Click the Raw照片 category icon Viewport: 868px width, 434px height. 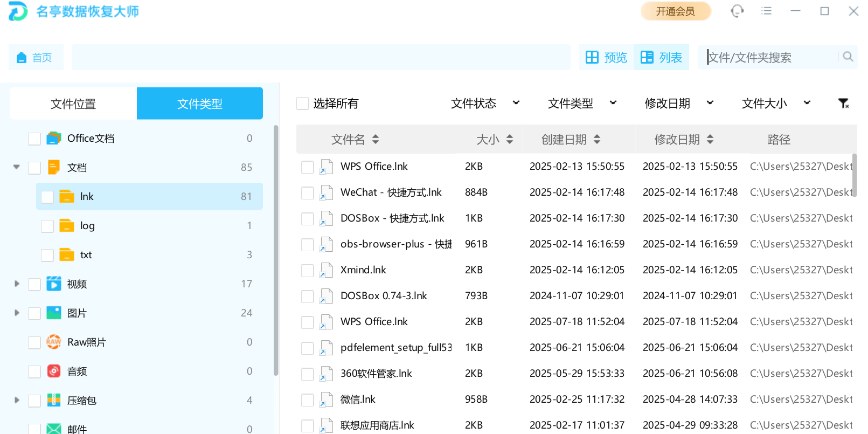click(x=53, y=342)
